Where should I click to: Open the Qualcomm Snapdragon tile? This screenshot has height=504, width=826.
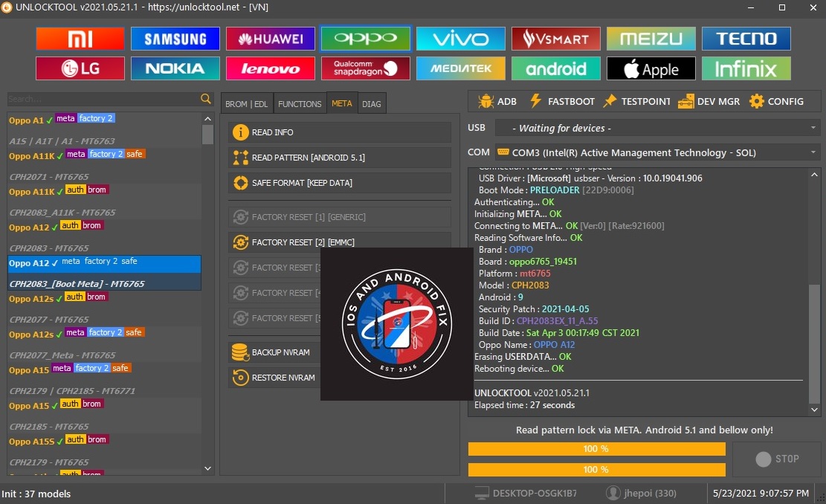[x=366, y=68]
